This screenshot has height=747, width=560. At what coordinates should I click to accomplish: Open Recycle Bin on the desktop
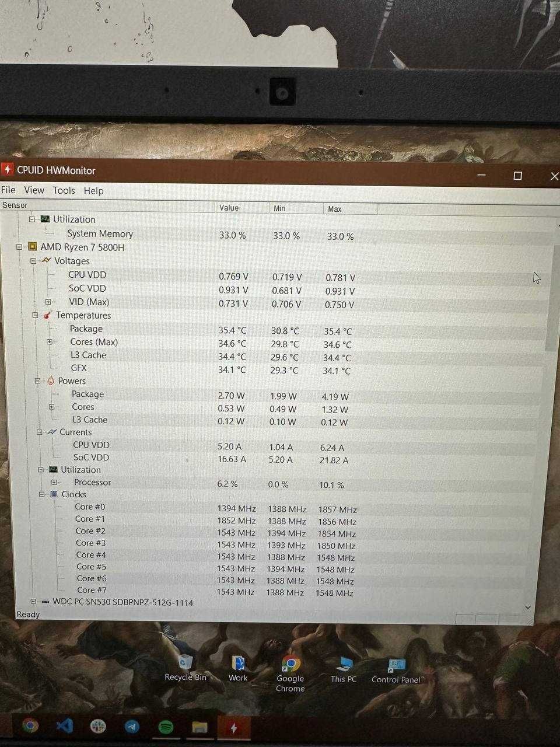click(x=185, y=668)
